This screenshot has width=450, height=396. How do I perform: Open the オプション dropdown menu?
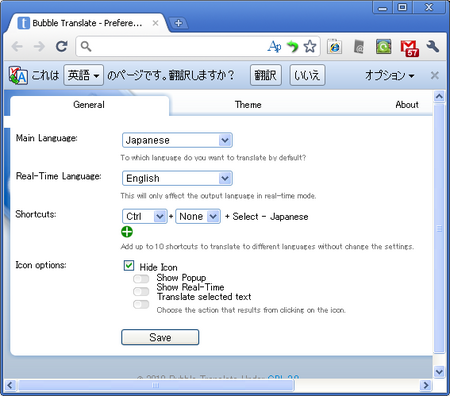[x=389, y=76]
